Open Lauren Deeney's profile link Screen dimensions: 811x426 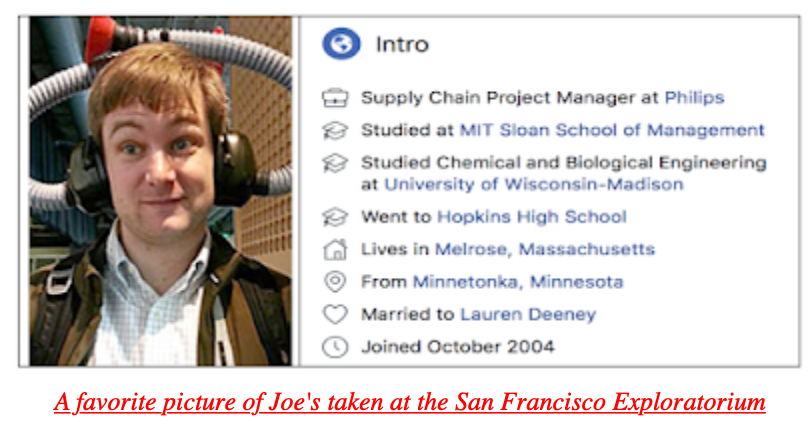tap(528, 314)
